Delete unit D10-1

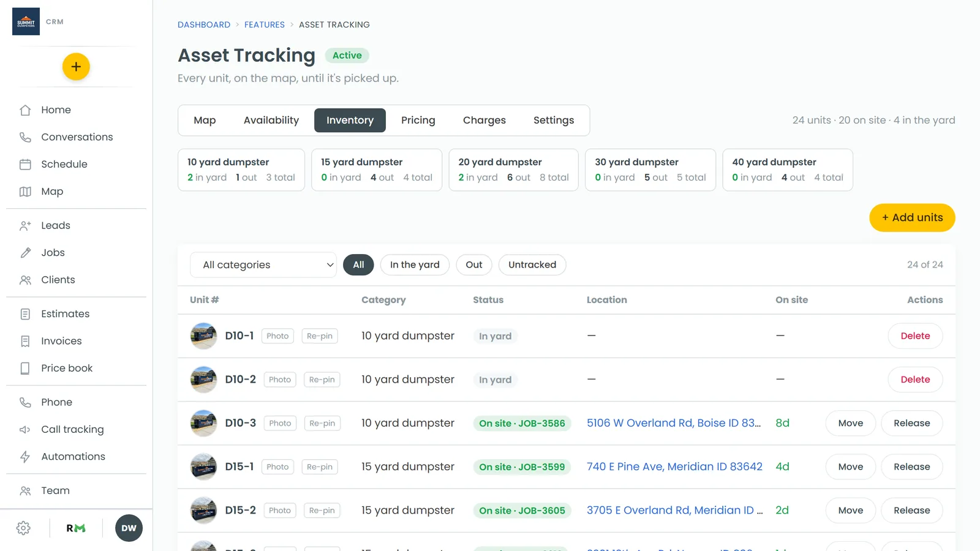[915, 336]
